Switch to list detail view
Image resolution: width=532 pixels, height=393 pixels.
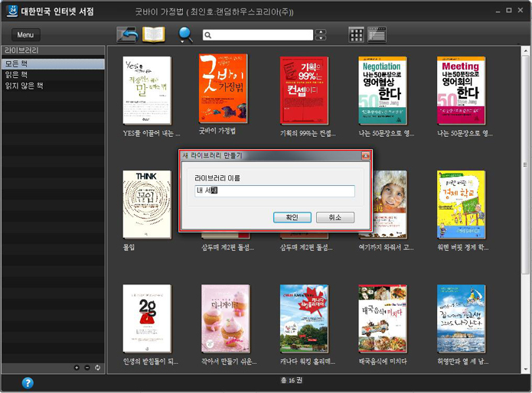point(377,34)
